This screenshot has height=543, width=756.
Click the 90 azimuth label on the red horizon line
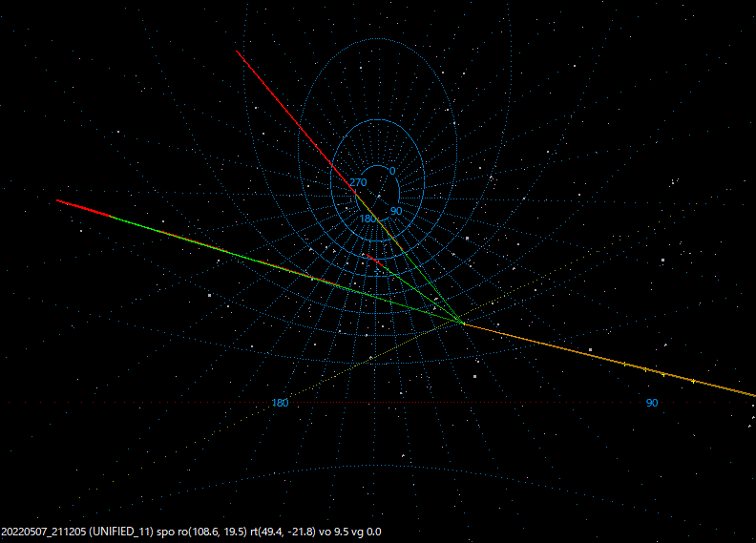(x=652, y=403)
